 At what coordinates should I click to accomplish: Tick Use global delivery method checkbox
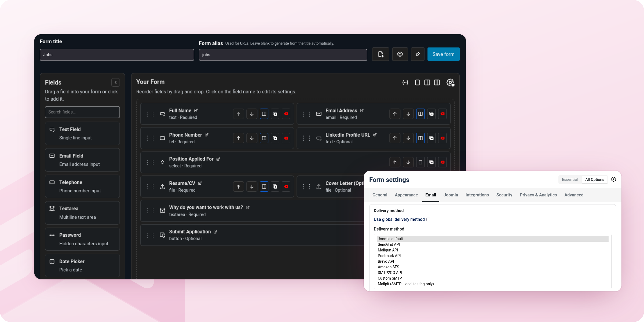pyautogui.click(x=428, y=219)
